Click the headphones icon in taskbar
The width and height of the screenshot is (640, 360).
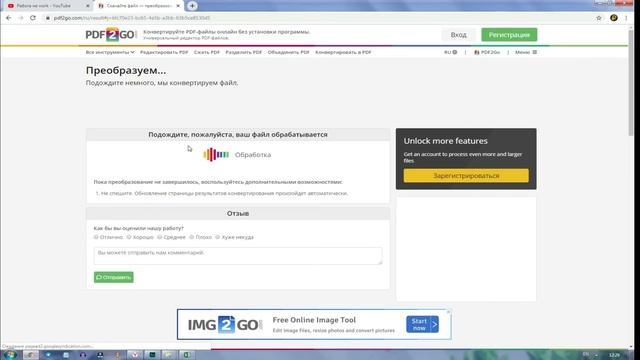pos(82,355)
